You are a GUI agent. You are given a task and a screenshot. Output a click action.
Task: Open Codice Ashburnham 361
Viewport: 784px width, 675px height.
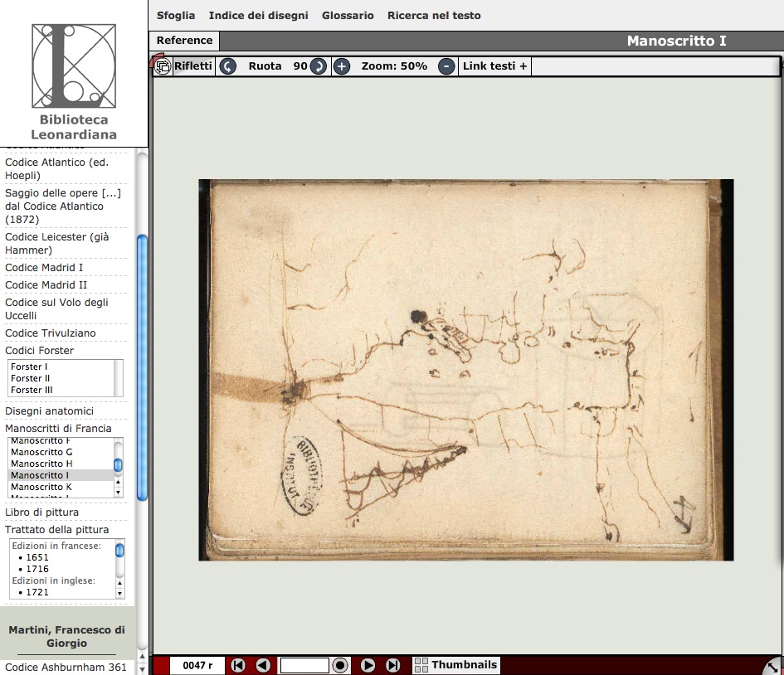tap(66, 667)
